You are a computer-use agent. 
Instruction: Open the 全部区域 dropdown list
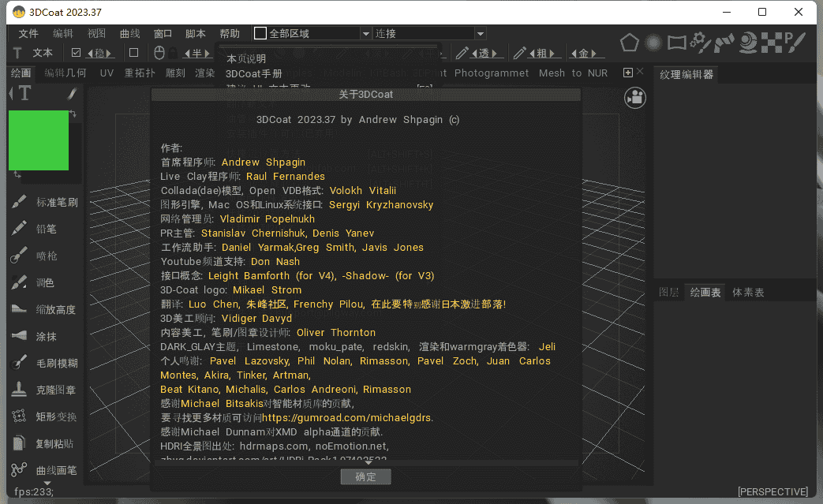(365, 34)
